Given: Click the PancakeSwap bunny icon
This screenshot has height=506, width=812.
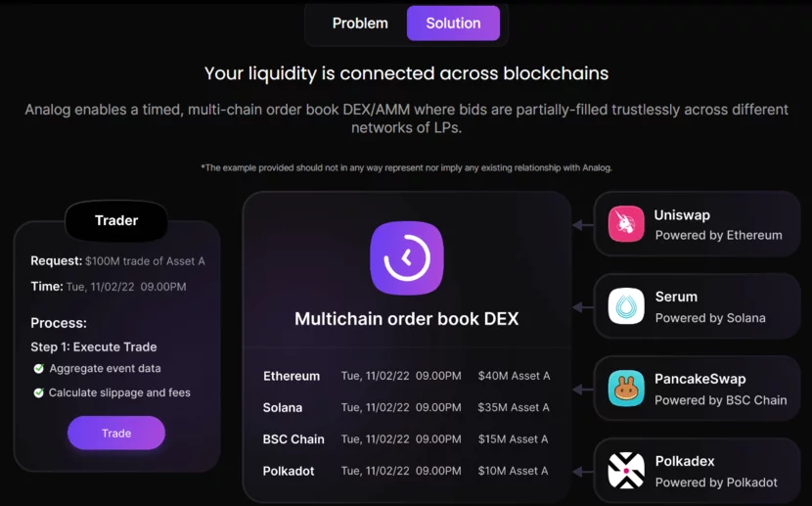Looking at the screenshot, I should [626, 389].
